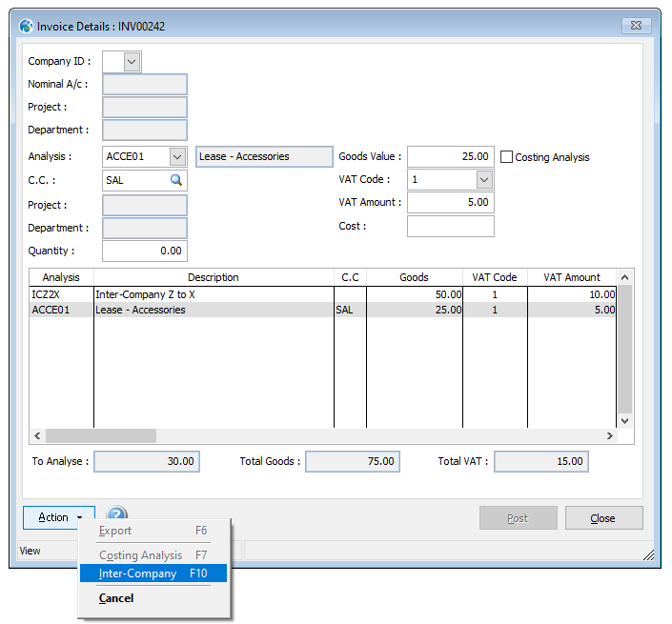Click the upper Department field
672x624 pixels.
145,130
